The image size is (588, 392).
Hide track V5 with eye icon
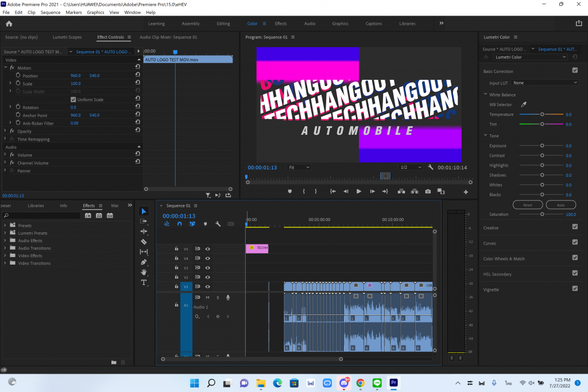tap(207, 249)
